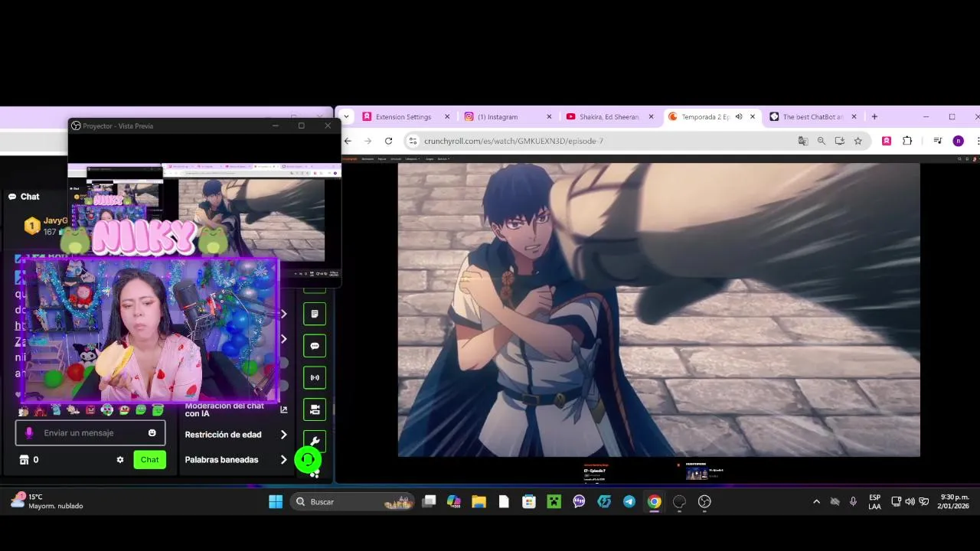Click the purple microphone icon in the message box
This screenshot has height=551, width=980.
[29, 433]
